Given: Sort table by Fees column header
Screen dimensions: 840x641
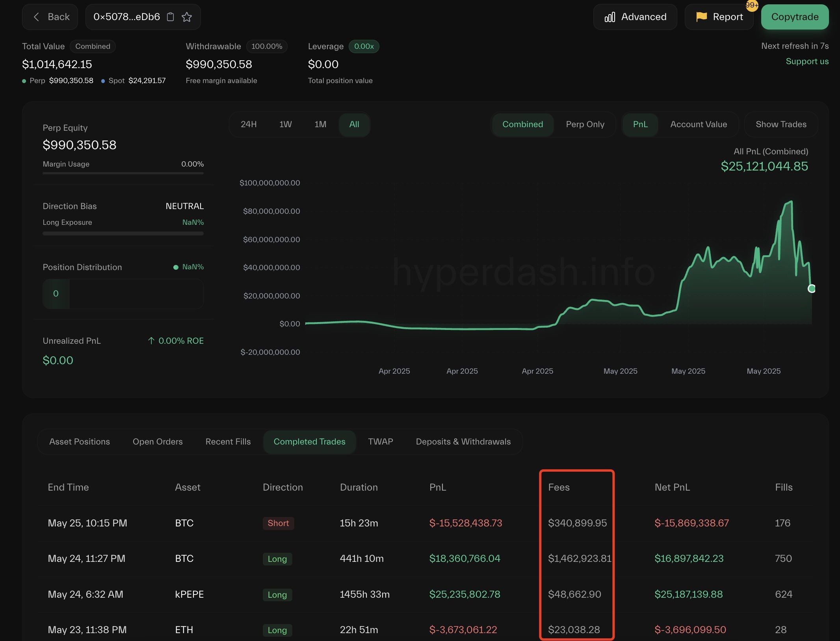Looking at the screenshot, I should coord(558,487).
